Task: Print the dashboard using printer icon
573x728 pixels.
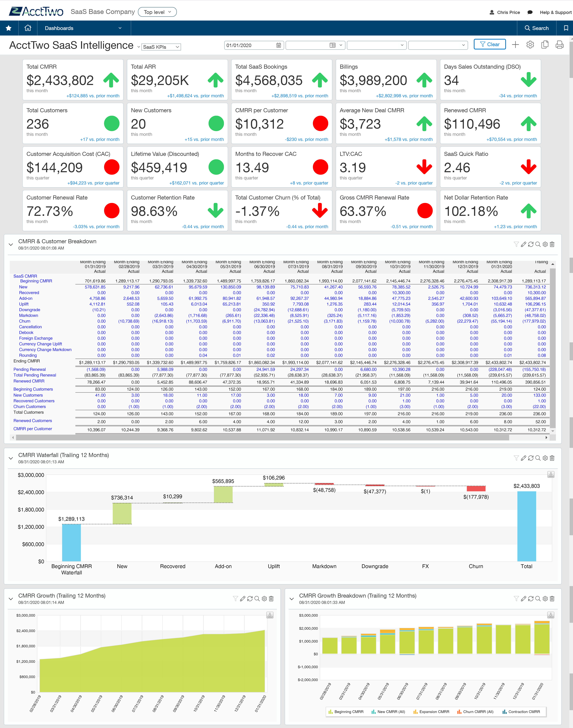Action: (x=559, y=45)
